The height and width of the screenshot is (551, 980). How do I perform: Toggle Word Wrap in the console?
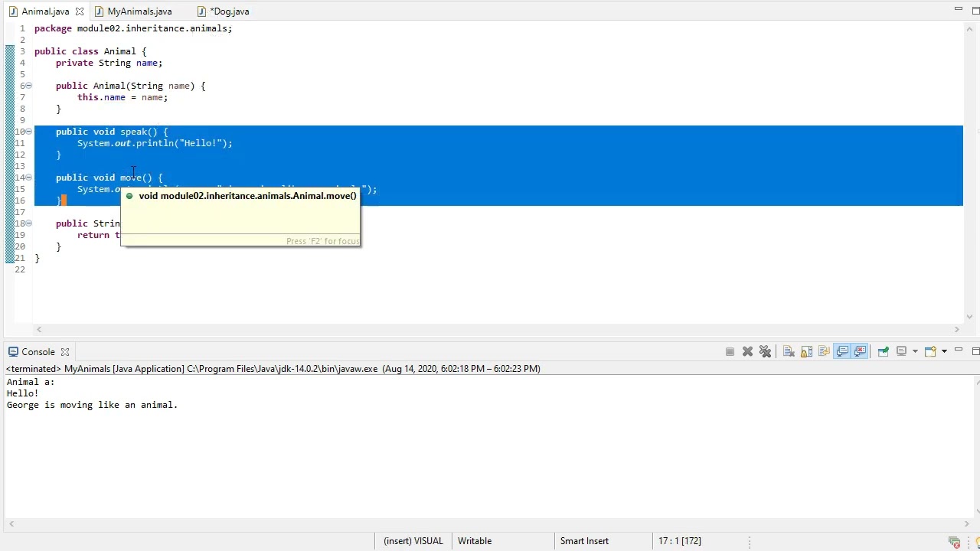[824, 352]
